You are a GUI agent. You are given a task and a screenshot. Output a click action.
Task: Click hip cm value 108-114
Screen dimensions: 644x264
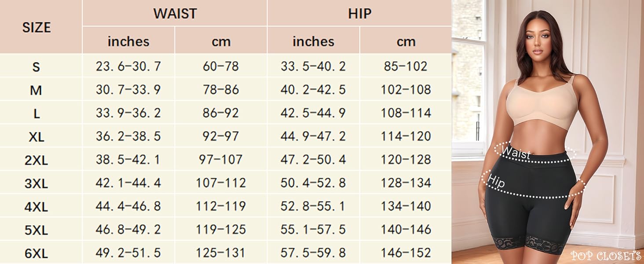click(x=406, y=113)
